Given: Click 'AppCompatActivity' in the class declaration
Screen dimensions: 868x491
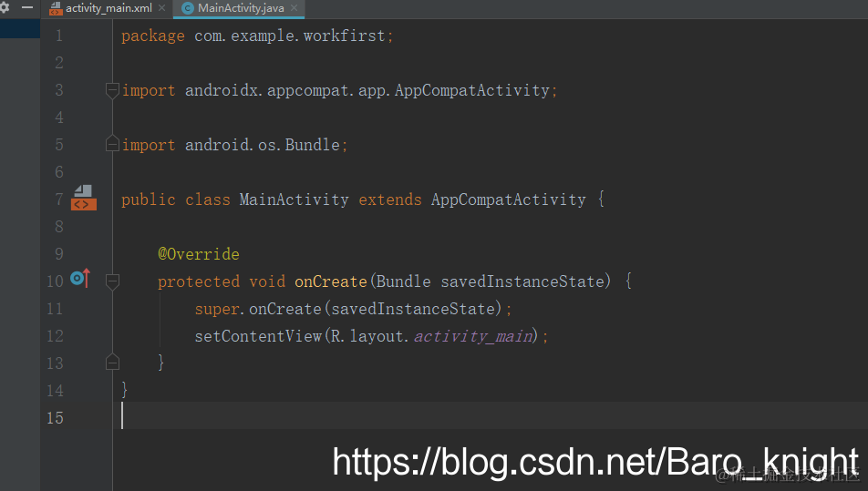Looking at the screenshot, I should pos(508,199).
